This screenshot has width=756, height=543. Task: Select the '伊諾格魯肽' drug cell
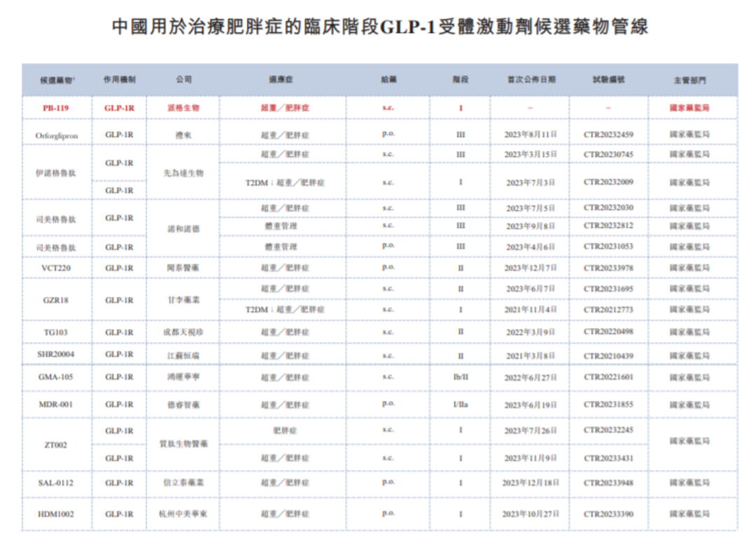click(x=56, y=173)
